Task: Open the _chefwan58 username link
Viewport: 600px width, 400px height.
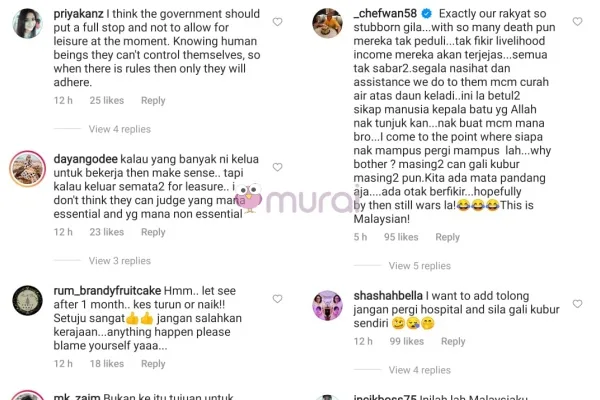Action: point(385,14)
